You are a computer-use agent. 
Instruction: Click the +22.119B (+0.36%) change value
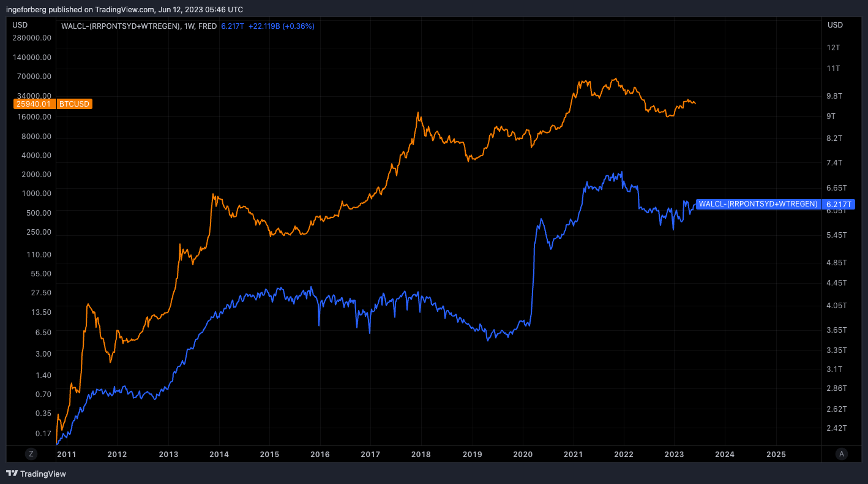(x=282, y=26)
